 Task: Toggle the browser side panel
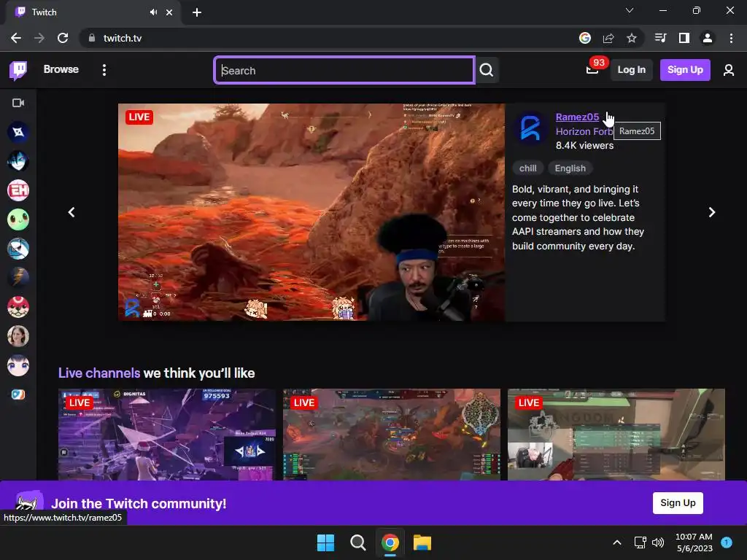(x=684, y=38)
